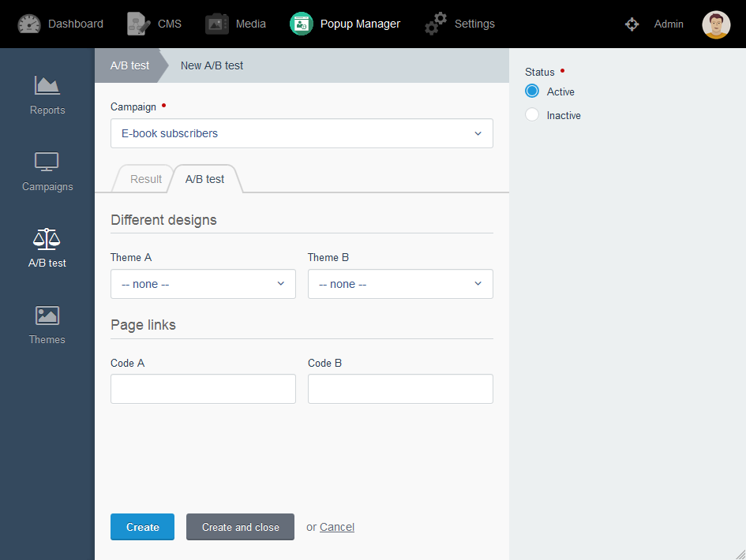
Task: Click the A/B test scales icon
Action: pyautogui.click(x=47, y=239)
